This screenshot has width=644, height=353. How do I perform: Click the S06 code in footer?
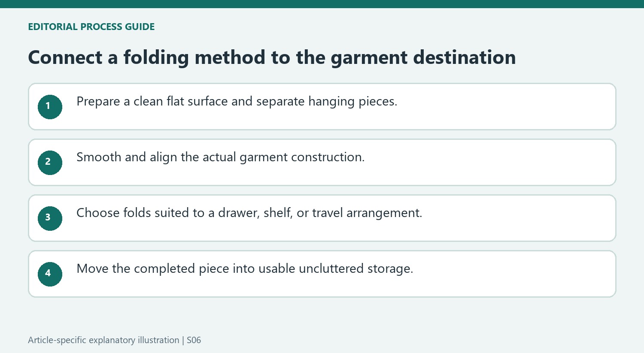(x=194, y=340)
